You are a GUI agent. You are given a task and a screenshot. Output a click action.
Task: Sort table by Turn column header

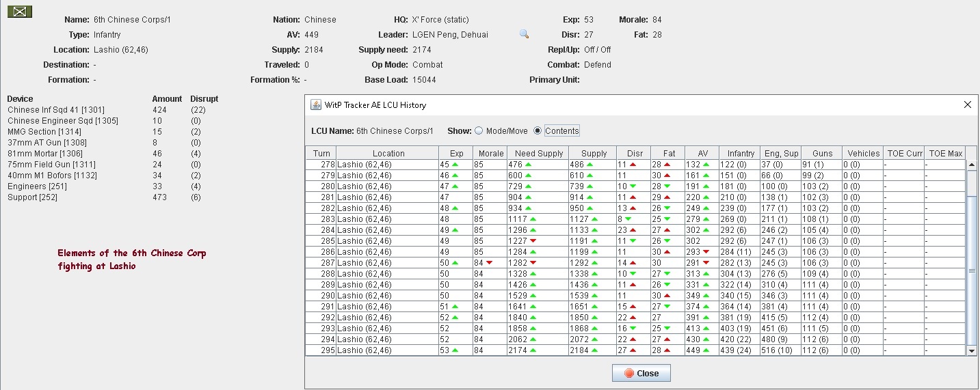click(x=321, y=153)
